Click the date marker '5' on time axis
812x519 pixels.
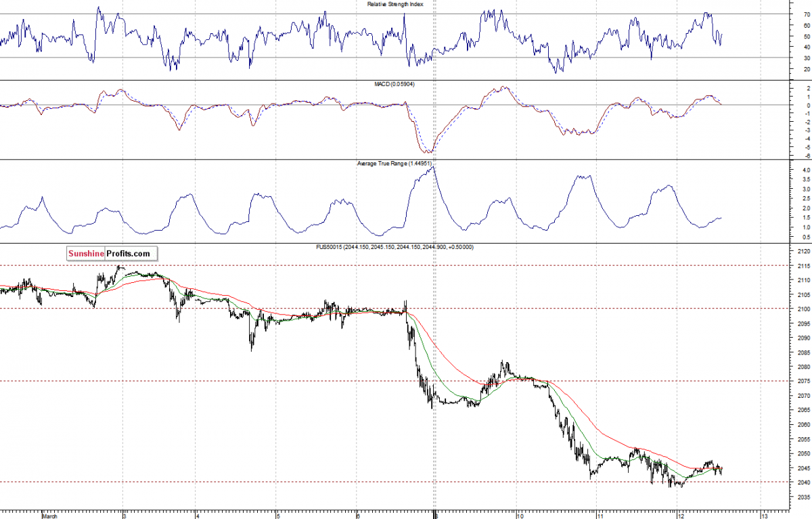(x=277, y=516)
